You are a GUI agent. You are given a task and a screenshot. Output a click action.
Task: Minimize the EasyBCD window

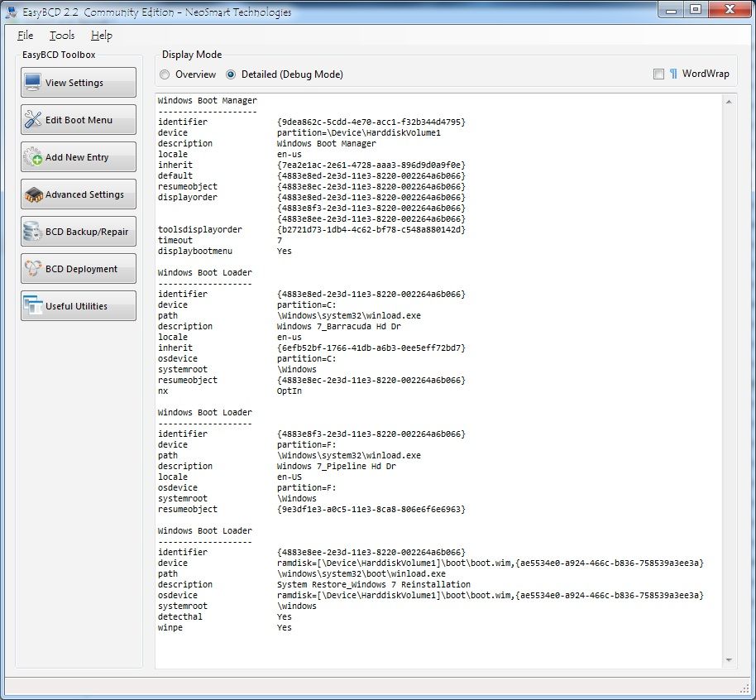point(671,10)
